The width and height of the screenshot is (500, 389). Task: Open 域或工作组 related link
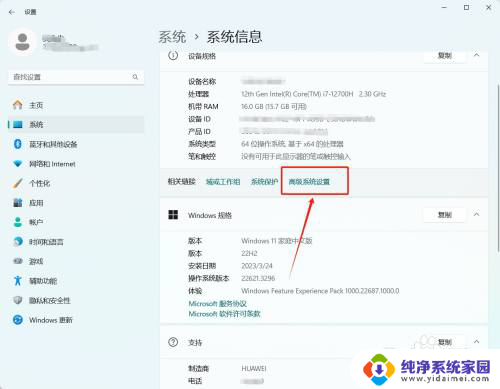pyautogui.click(x=223, y=182)
